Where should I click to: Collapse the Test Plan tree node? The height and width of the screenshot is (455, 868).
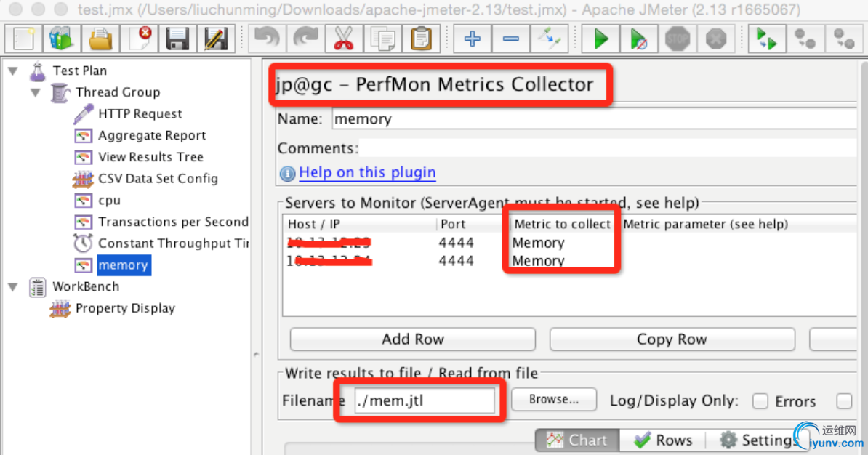[13, 71]
